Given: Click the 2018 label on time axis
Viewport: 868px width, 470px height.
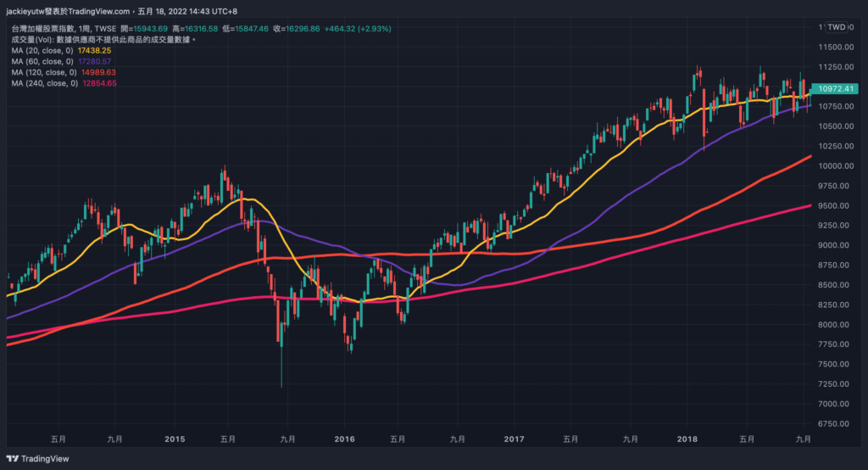Looking at the screenshot, I should 687,439.
